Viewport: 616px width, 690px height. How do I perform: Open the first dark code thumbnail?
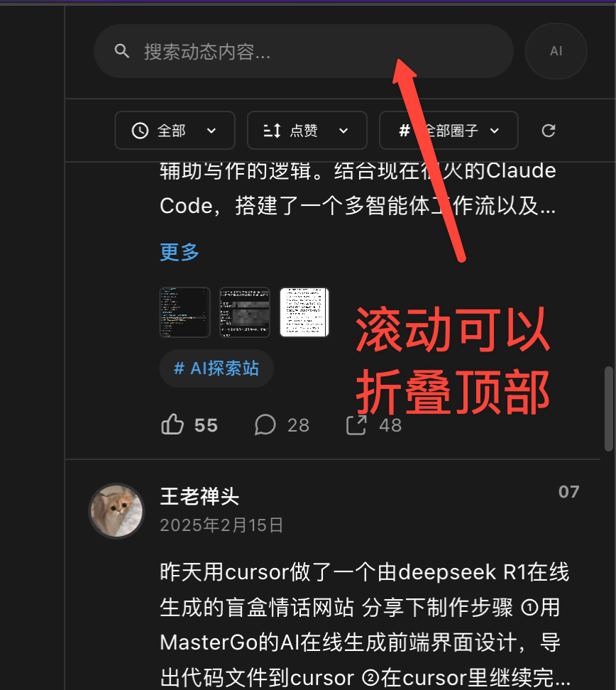(x=185, y=312)
